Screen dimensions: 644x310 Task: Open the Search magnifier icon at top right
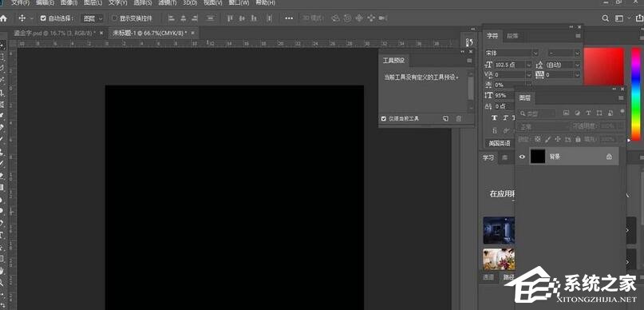(605, 18)
